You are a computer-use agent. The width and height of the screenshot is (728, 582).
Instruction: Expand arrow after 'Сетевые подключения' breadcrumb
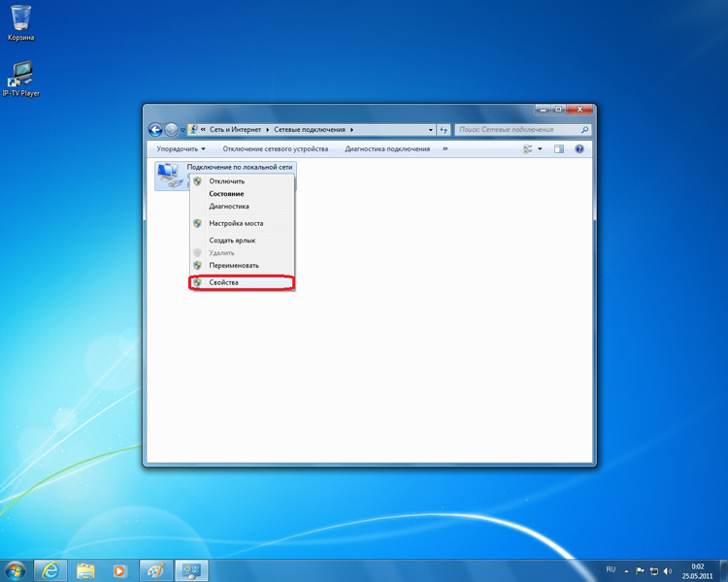[x=351, y=129]
